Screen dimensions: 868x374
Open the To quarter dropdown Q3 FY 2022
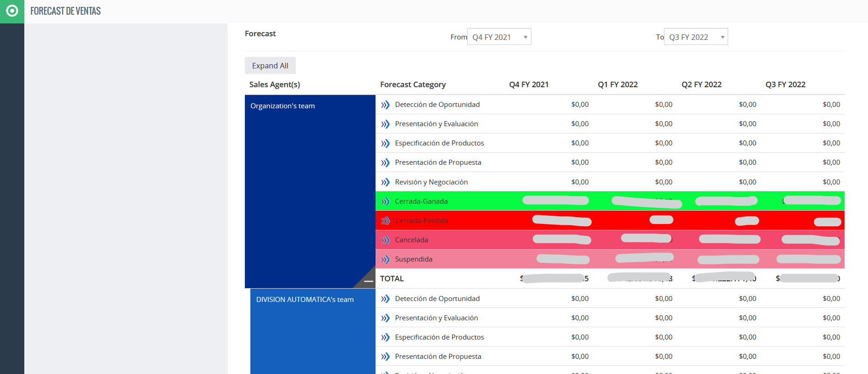click(x=696, y=37)
